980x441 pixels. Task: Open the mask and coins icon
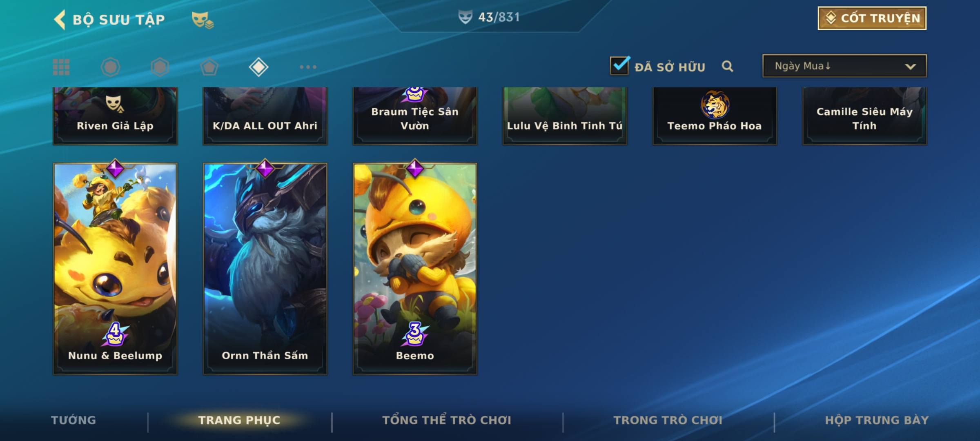click(x=203, y=20)
